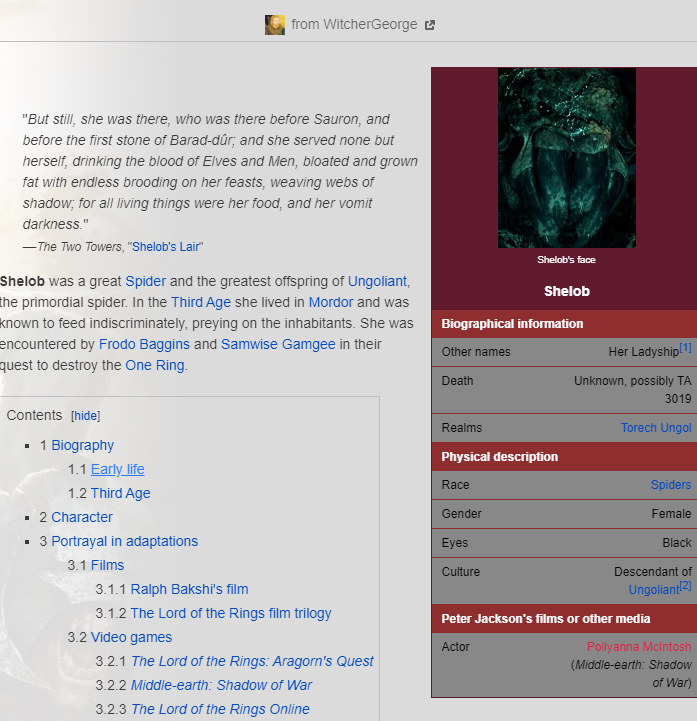Select the 'Eyes' label

coord(455,543)
